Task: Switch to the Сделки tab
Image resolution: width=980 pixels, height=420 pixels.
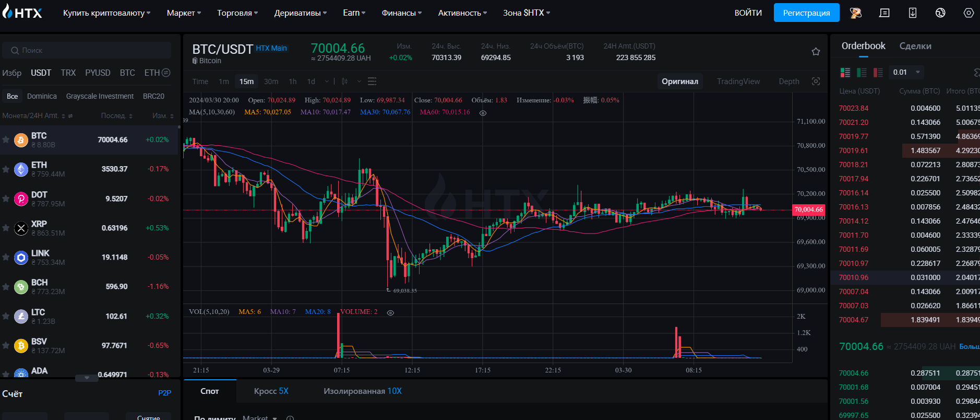Action: (915, 46)
